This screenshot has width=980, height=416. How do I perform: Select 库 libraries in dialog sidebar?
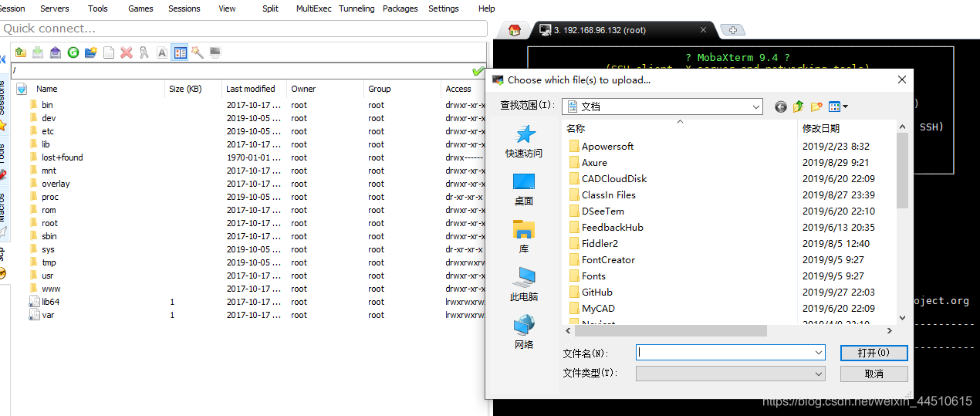(524, 237)
